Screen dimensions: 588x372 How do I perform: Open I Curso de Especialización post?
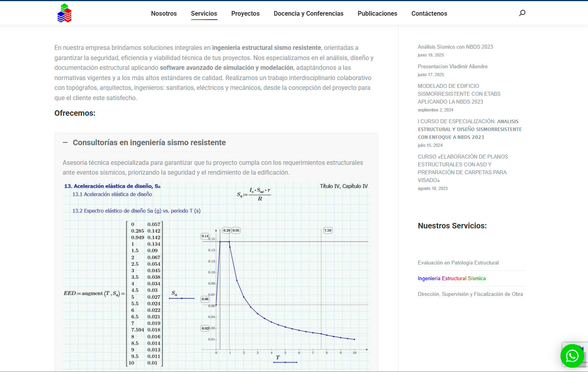(469, 129)
